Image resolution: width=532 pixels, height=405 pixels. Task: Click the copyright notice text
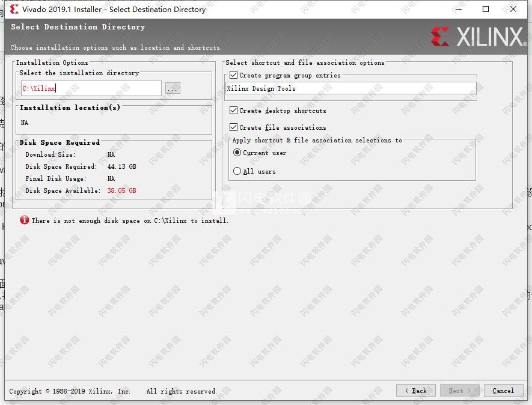pyautogui.click(x=113, y=391)
